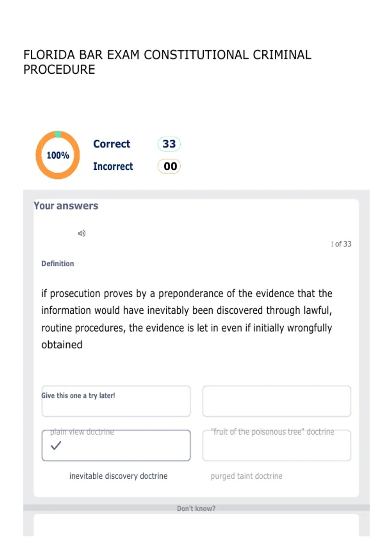Click the 100% donut progress chart
This screenshot has height=556, width=392.
pyautogui.click(x=58, y=155)
